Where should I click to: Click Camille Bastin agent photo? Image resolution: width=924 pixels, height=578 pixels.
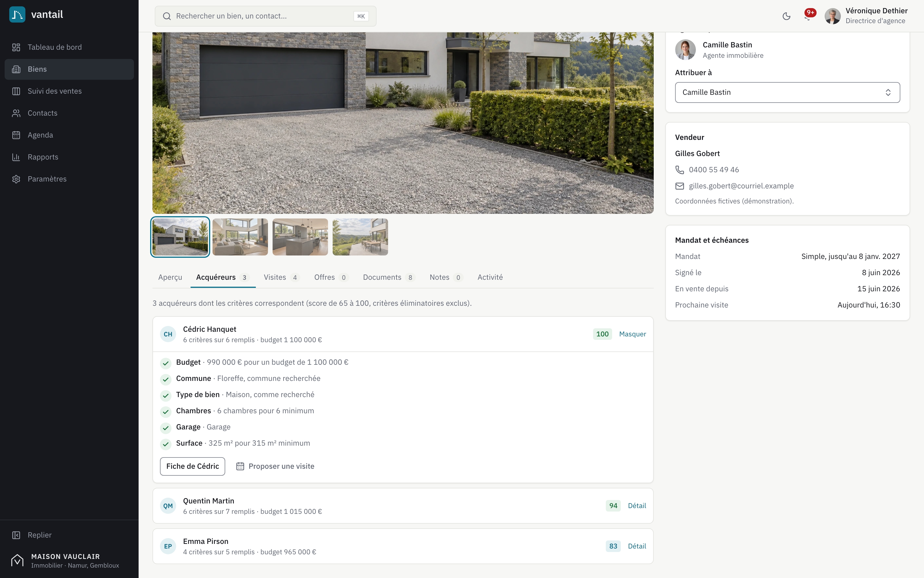[685, 50]
